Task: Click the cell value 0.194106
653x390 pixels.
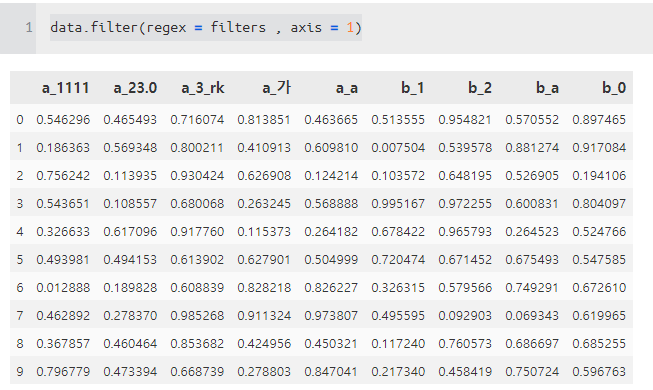Action: pos(599,175)
